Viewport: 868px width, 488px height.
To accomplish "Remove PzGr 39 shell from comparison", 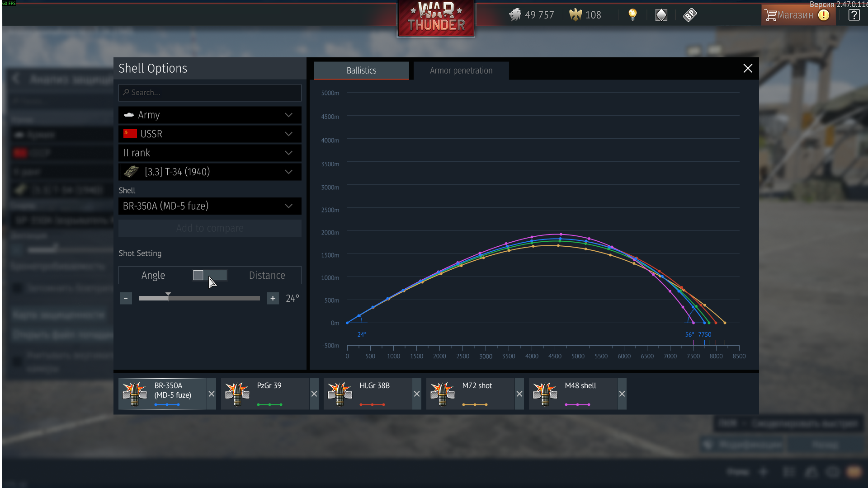I will click(x=314, y=394).
